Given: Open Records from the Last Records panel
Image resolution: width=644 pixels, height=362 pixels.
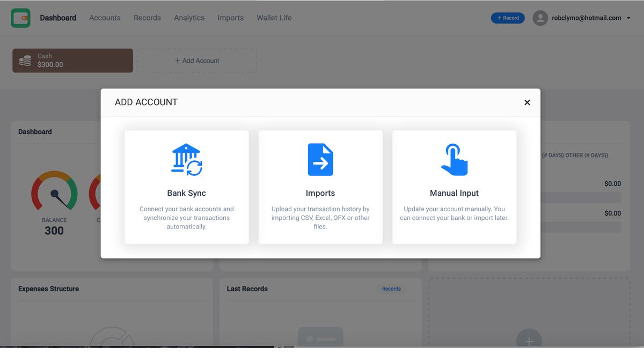Looking at the screenshot, I should point(391,289).
